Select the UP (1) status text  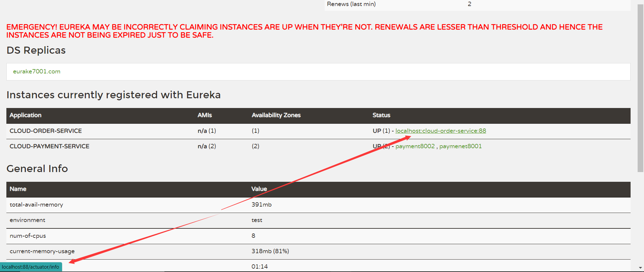[x=381, y=131]
